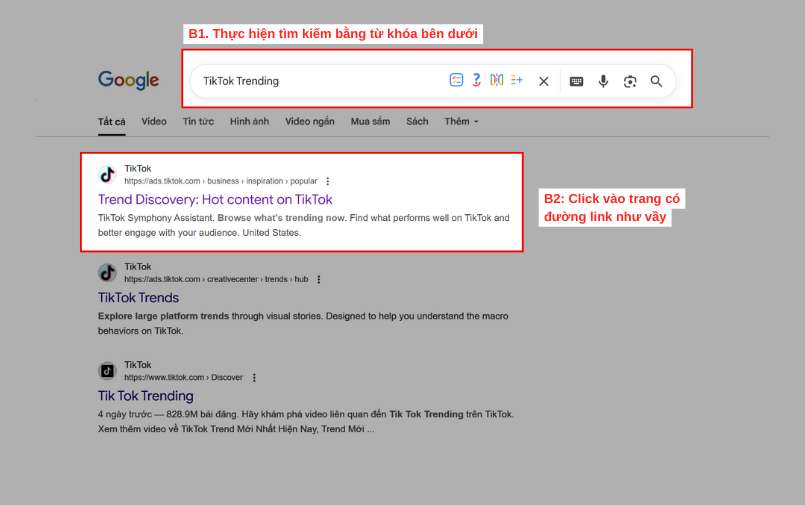Switch to the Hình ảnh tab
Image resolution: width=805 pixels, height=505 pixels.
(x=249, y=122)
